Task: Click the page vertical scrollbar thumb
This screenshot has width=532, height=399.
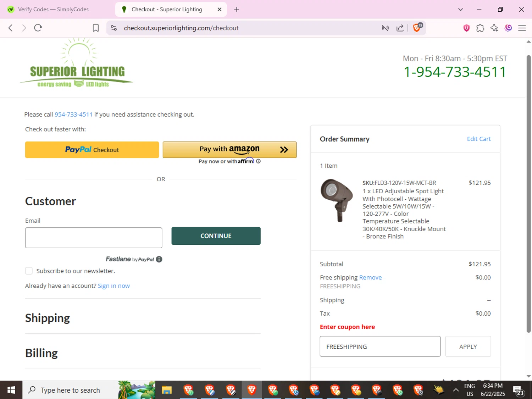Action: click(528, 194)
